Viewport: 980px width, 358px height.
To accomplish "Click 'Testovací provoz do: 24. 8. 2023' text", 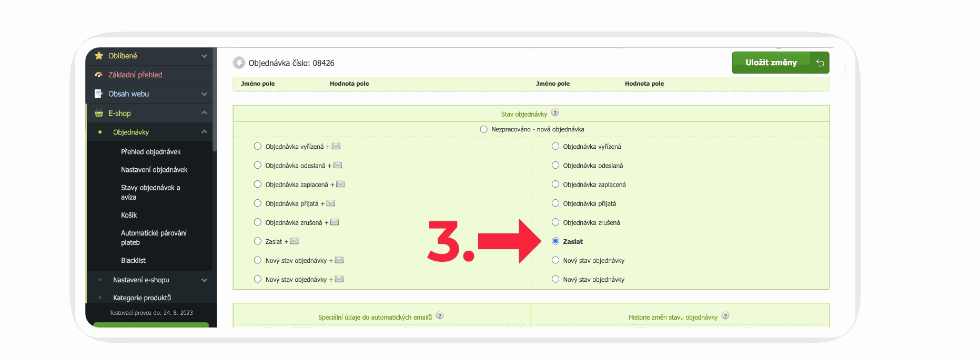I will (151, 313).
